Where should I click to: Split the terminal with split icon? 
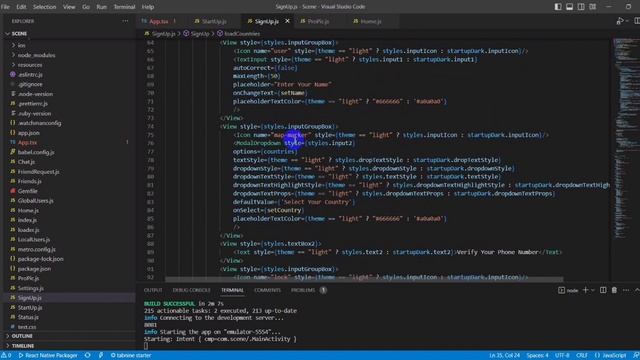coord(603,290)
